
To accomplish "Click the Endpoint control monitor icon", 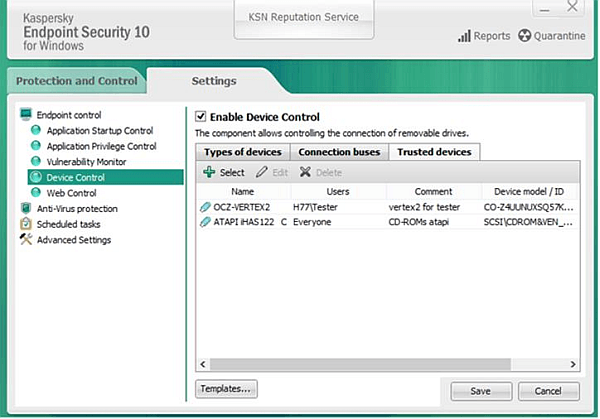I will (26, 114).
